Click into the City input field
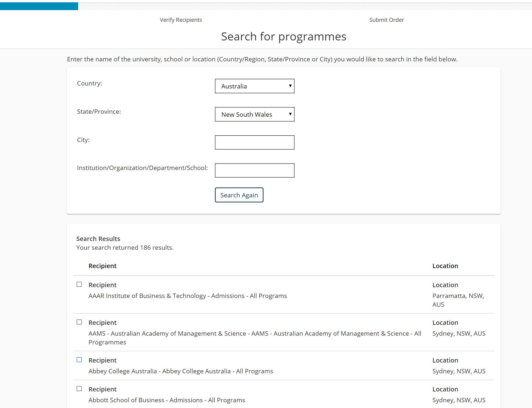This screenshot has height=408, width=532. point(255,143)
